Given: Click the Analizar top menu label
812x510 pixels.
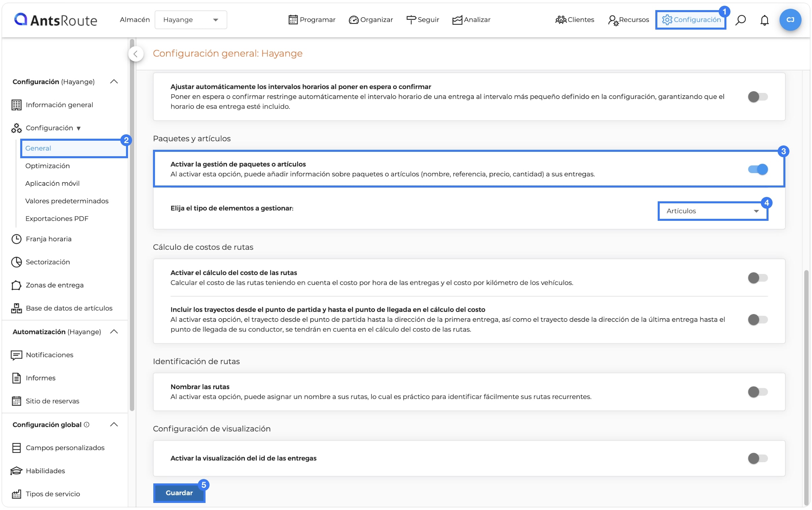Looking at the screenshot, I should pos(477,20).
